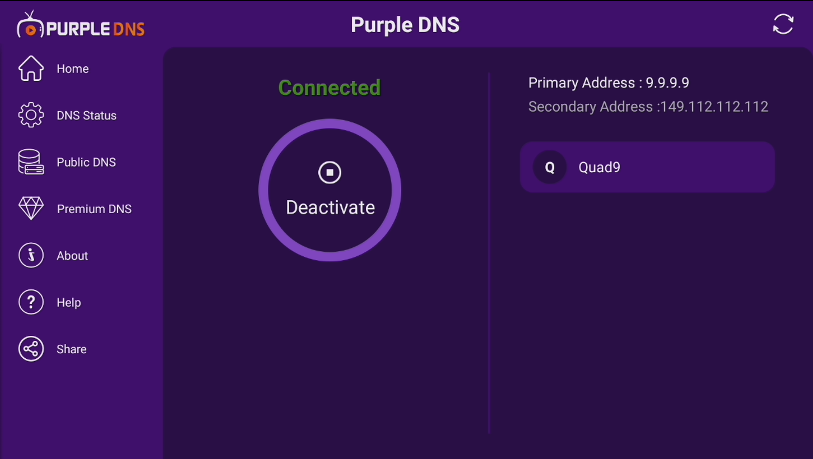Open the Home menu item
Image resolution: width=813 pixels, height=459 pixels.
[x=73, y=69]
